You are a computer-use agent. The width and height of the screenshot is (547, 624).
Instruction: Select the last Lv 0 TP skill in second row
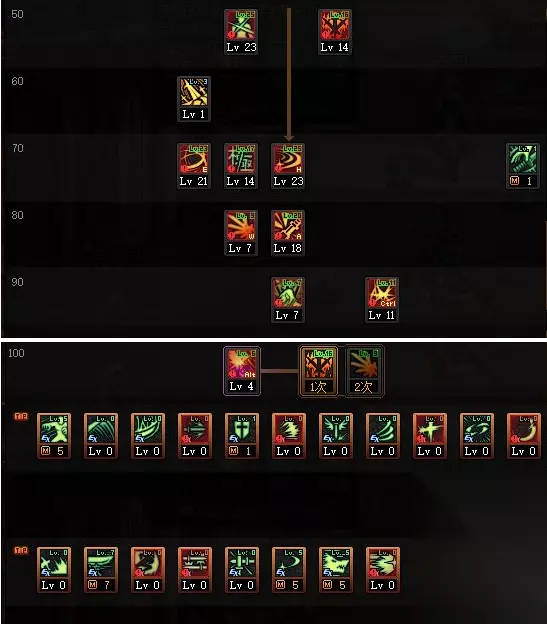(x=382, y=570)
